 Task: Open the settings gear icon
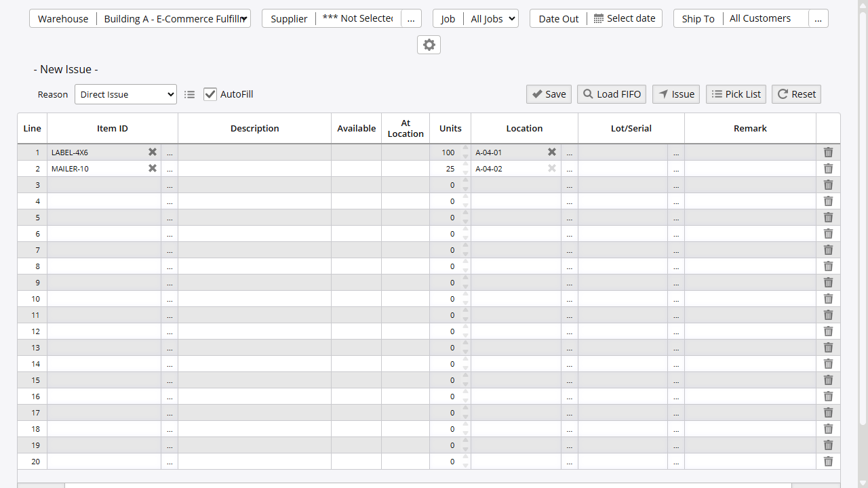tap(429, 45)
